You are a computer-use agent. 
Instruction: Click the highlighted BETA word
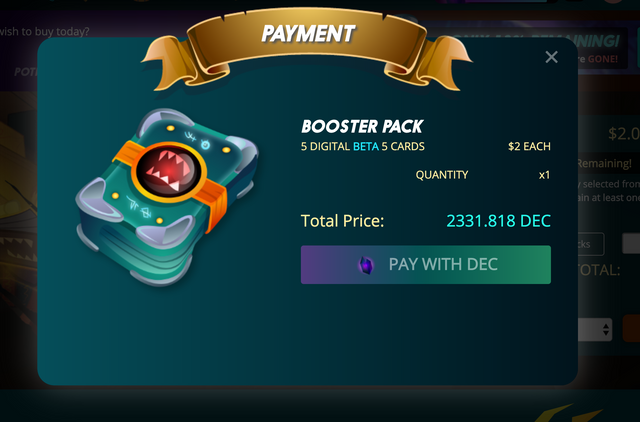(x=366, y=147)
